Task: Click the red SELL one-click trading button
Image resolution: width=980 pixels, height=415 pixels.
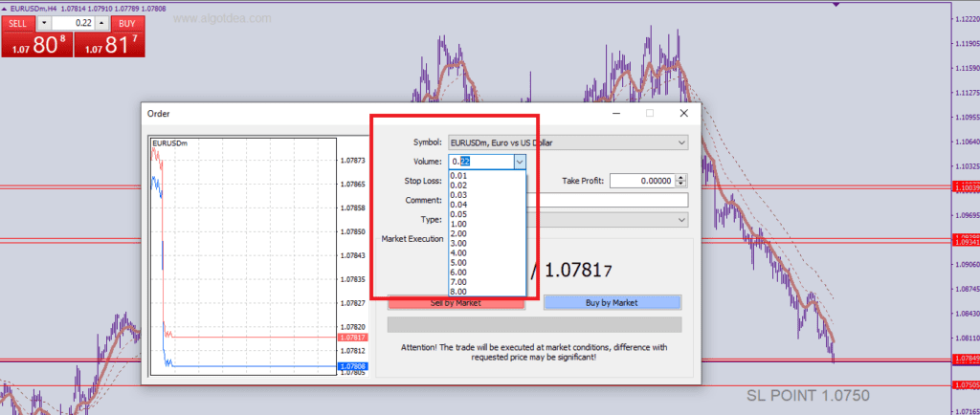Action: tap(17, 23)
